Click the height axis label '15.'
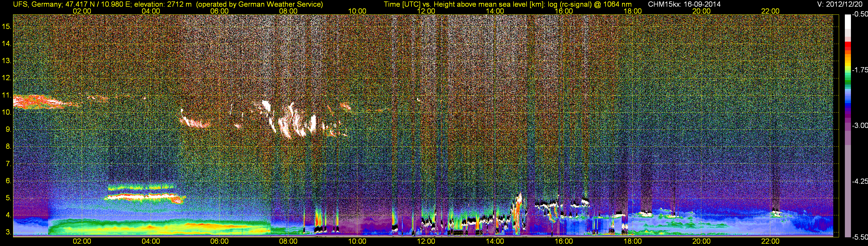This screenshot has height=246, width=868. [x=7, y=26]
